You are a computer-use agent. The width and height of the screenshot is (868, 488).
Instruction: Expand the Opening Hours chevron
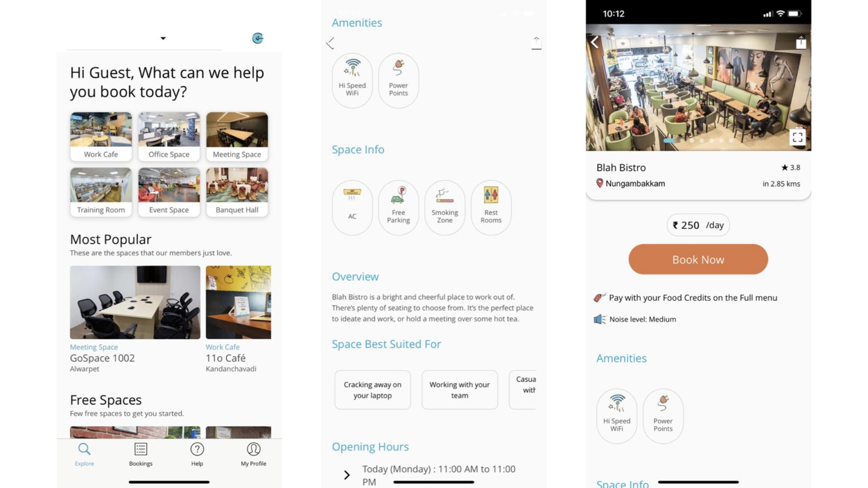point(347,475)
